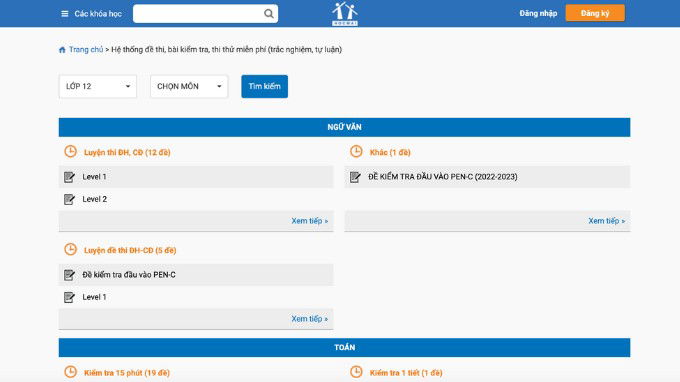Click Xem tiếp under Luyện đề thi ĐH-CĐ
The image size is (680, 382).
(310, 319)
